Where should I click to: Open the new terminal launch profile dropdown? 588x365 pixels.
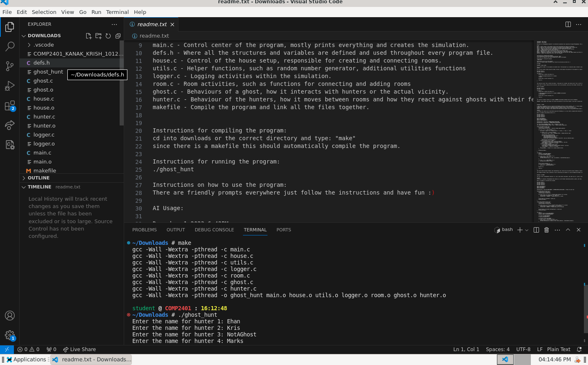pyautogui.click(x=527, y=230)
